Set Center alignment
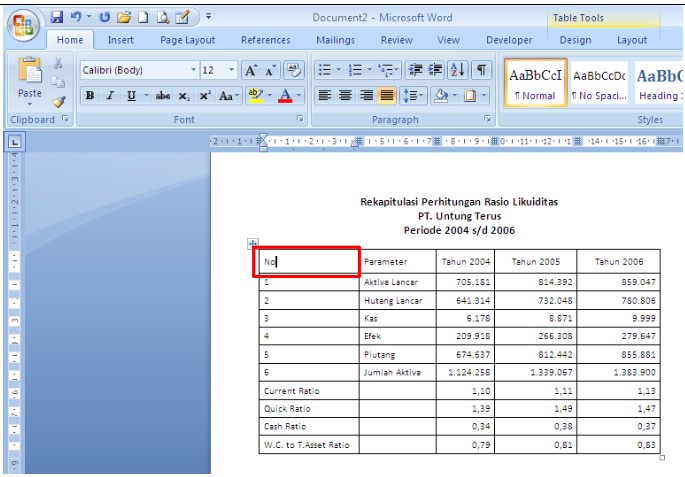Viewport: 685px width, 477px height. click(x=345, y=95)
